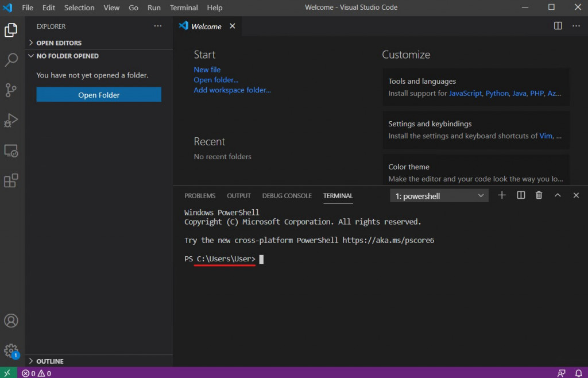Open the Run menu
Viewport: 588px width, 378px height.
(154, 7)
